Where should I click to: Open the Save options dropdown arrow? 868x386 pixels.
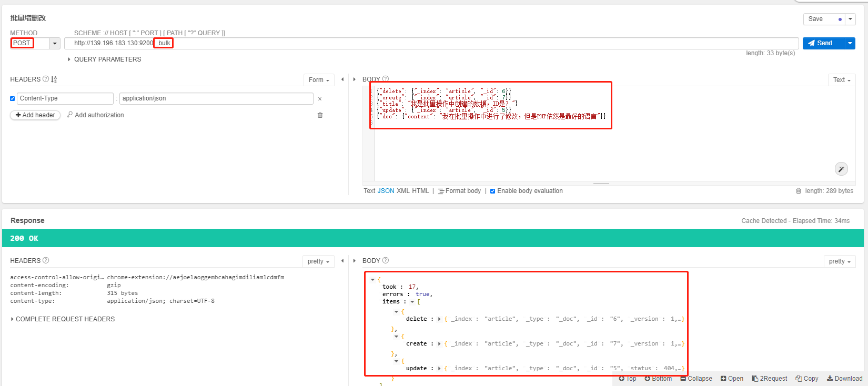tap(851, 19)
